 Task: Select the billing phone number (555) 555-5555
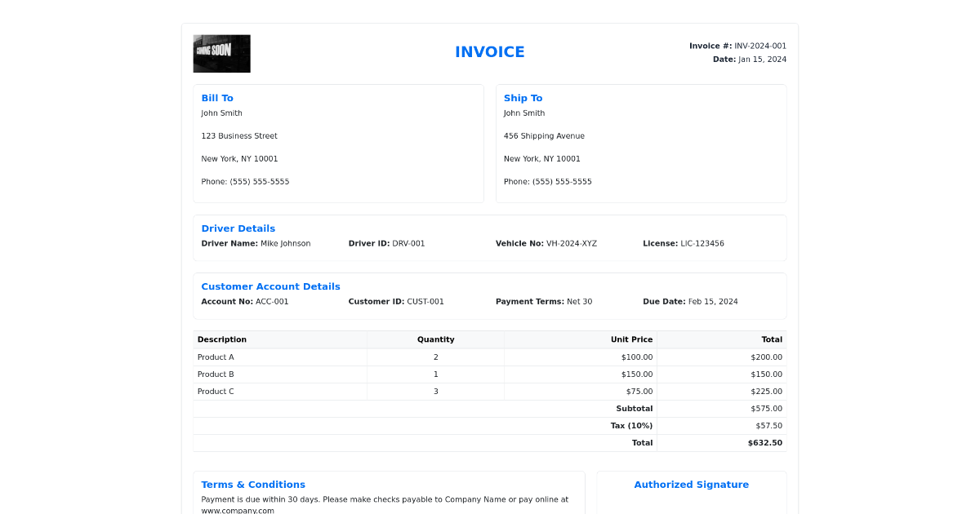pos(245,181)
